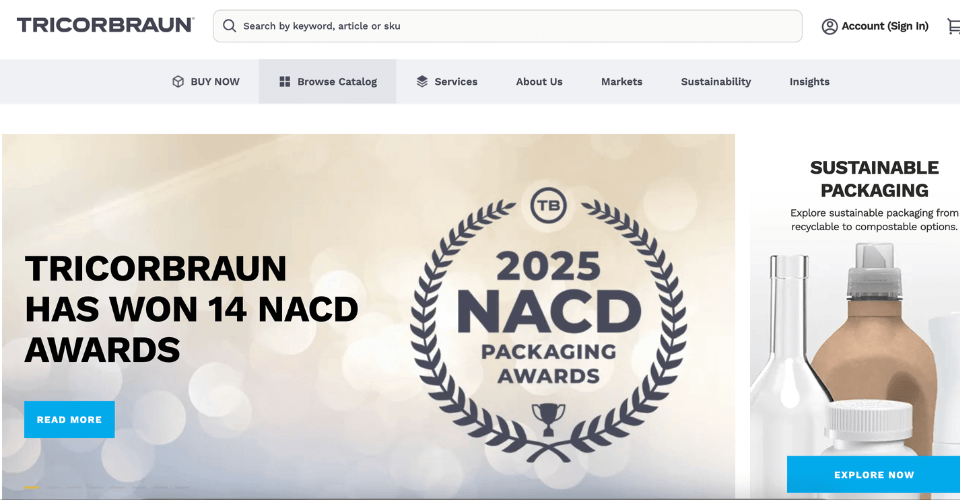Open the About Us menu item
The height and width of the screenshot is (500, 960).
(539, 82)
